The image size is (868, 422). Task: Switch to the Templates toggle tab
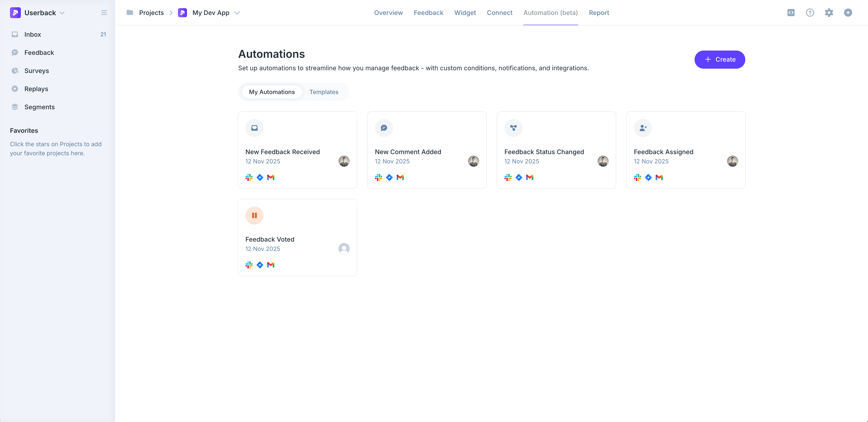(324, 92)
